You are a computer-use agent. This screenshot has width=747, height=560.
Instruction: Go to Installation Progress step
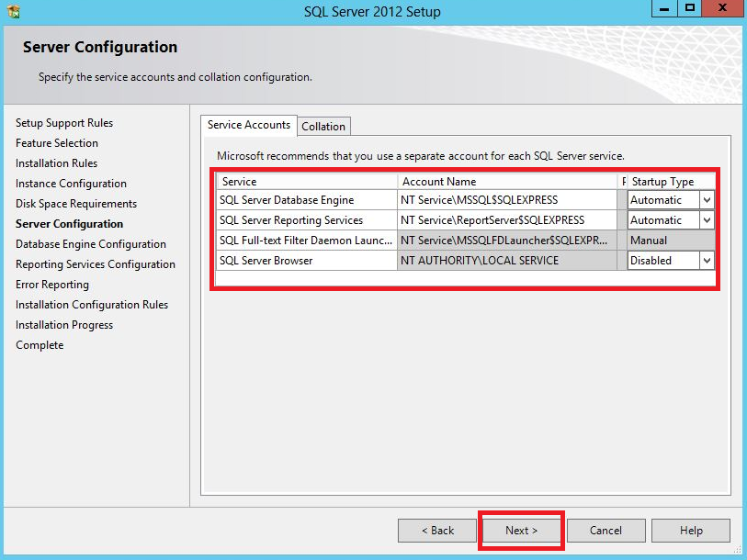coord(64,325)
